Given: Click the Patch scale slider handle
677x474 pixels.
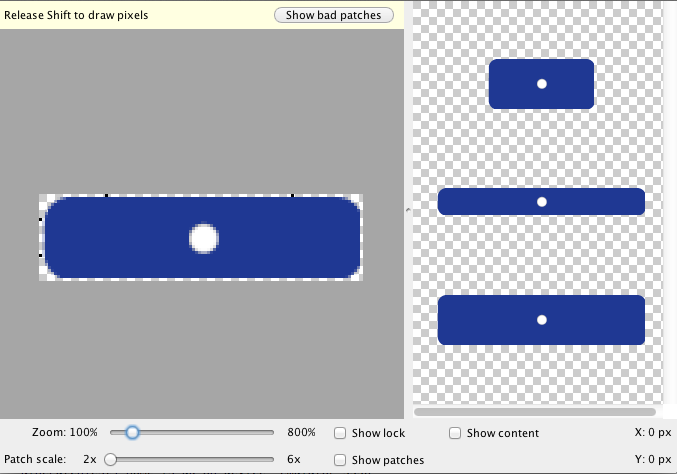Looking at the screenshot, I should pyautogui.click(x=111, y=459).
